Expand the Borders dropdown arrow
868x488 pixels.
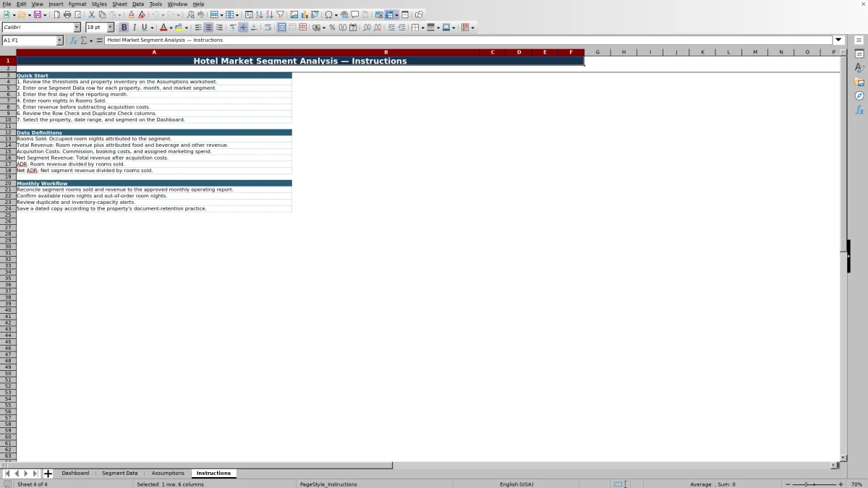(x=422, y=27)
